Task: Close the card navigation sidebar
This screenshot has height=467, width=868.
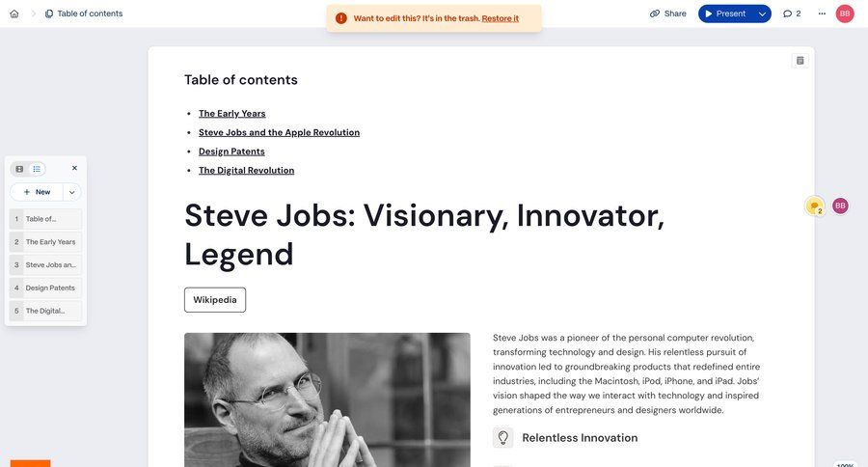Action: (74, 168)
